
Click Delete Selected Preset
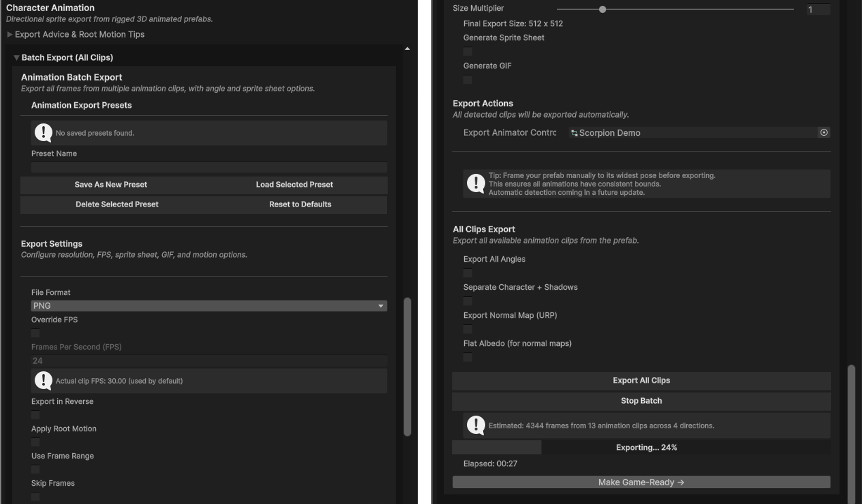(x=117, y=205)
